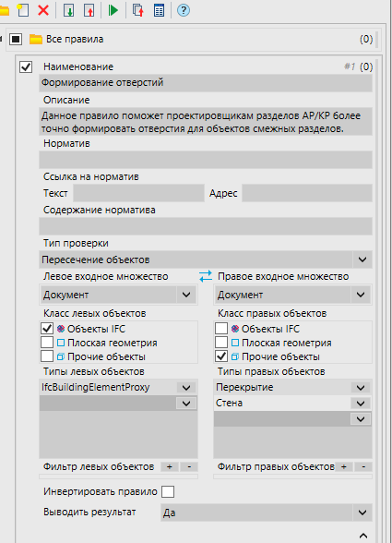Open 'Перекрытие' type dropdown
This screenshot has width=392, height=543.
(x=361, y=387)
